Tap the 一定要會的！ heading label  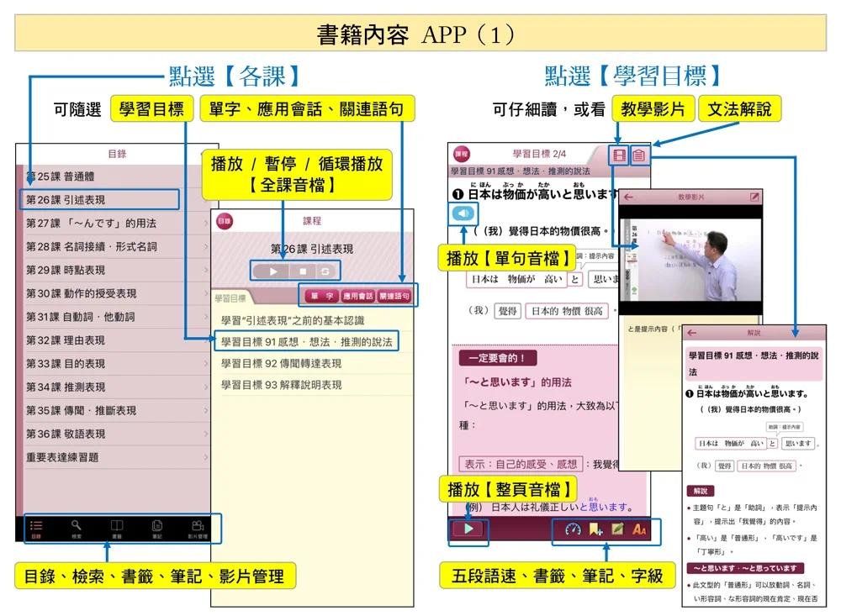click(498, 358)
